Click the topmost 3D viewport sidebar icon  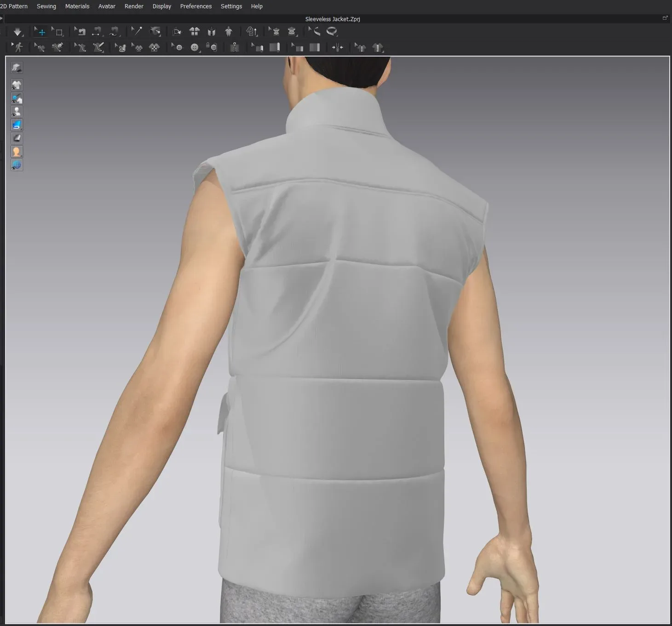pos(17,68)
